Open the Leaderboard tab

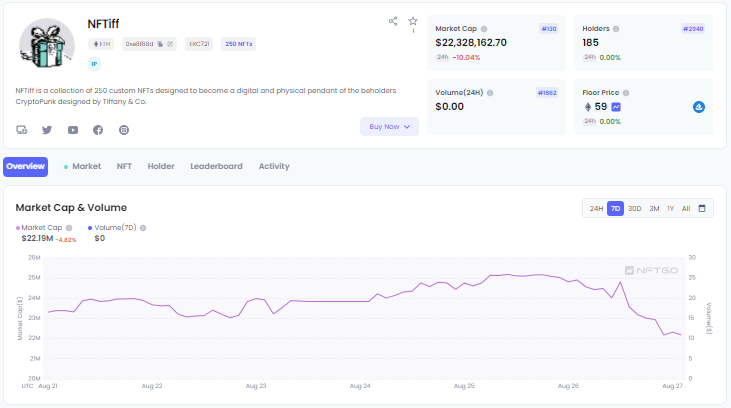tap(216, 166)
